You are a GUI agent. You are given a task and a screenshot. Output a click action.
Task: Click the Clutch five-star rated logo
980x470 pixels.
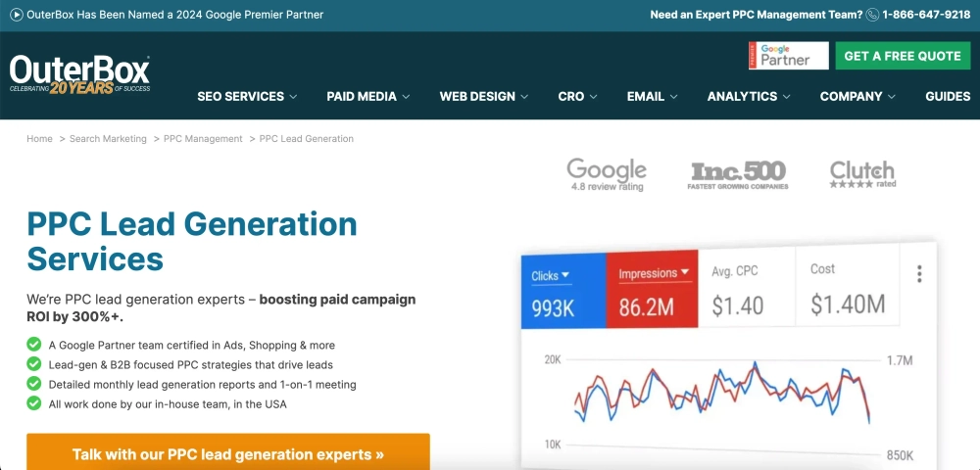point(862,174)
